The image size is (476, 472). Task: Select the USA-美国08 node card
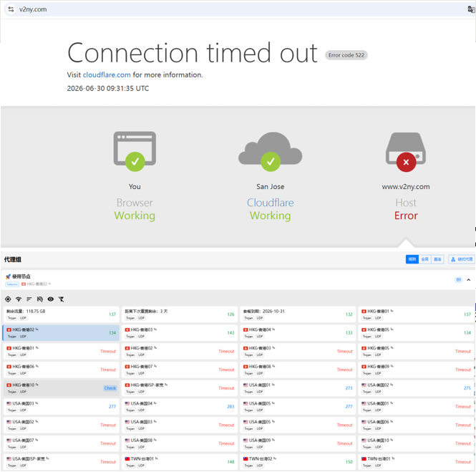coord(180,443)
